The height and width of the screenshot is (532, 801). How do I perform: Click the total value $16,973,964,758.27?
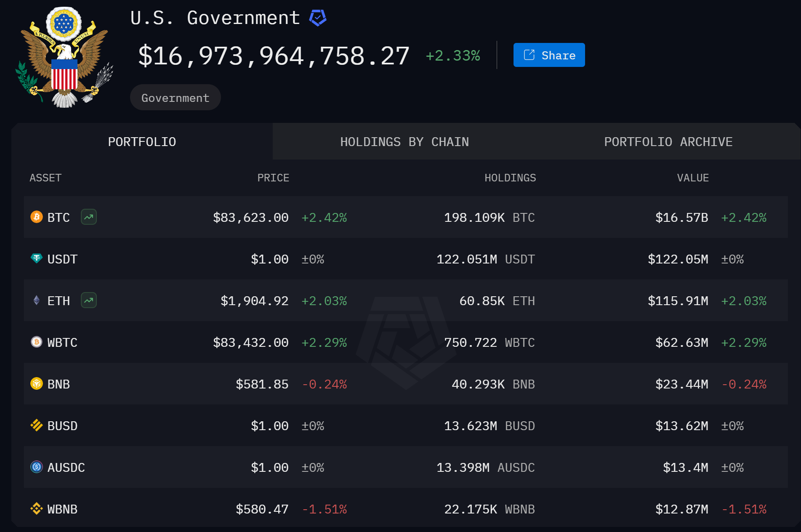[x=274, y=56]
